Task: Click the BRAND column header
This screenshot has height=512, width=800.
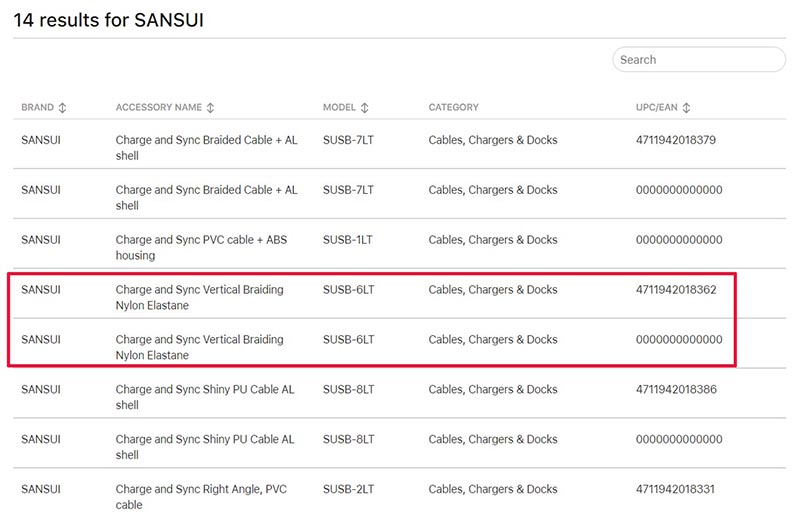Action: [37, 108]
